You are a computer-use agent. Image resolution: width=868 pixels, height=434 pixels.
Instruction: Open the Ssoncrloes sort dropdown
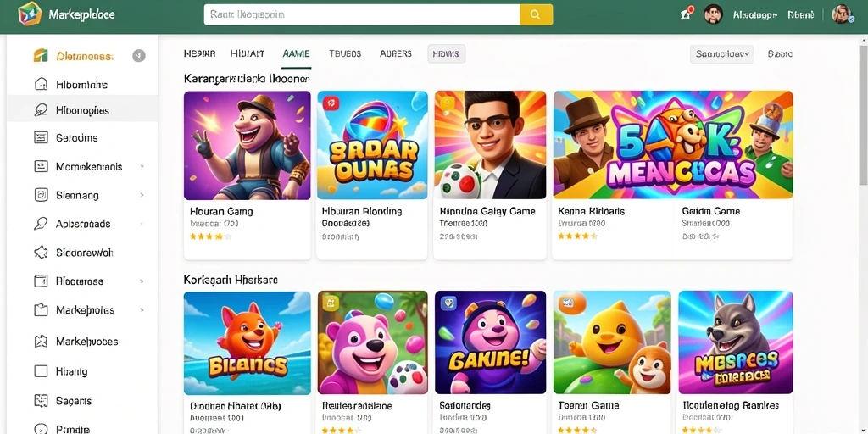(x=721, y=53)
